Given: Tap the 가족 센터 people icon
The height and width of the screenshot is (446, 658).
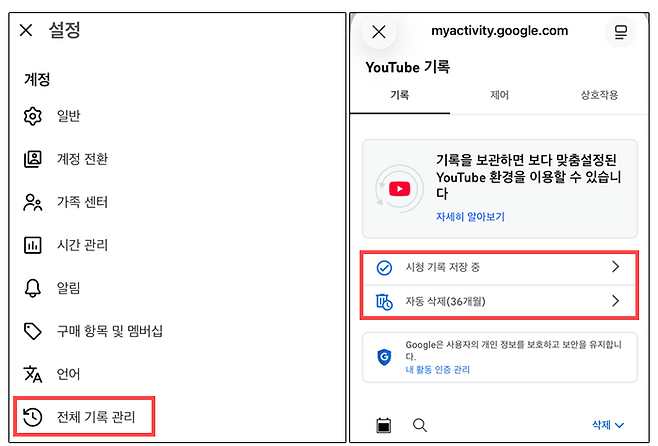Looking at the screenshot, I should click(x=33, y=202).
